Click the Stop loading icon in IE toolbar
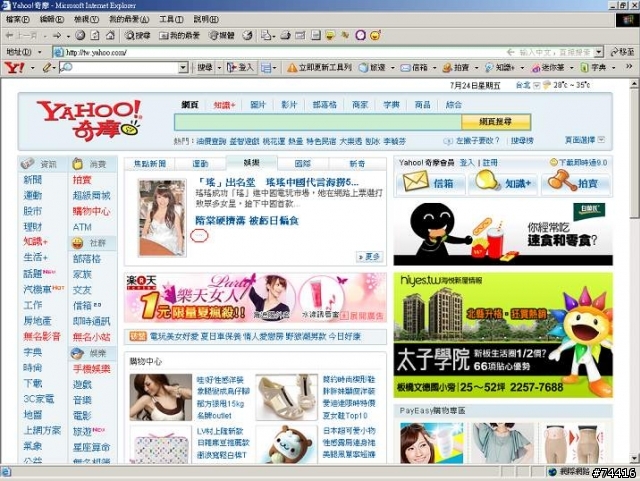Viewport: 640px width, 481px height. click(80, 36)
